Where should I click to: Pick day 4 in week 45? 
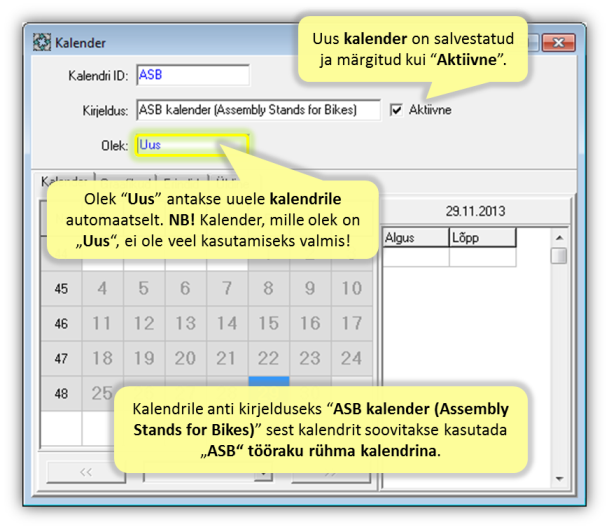102,289
